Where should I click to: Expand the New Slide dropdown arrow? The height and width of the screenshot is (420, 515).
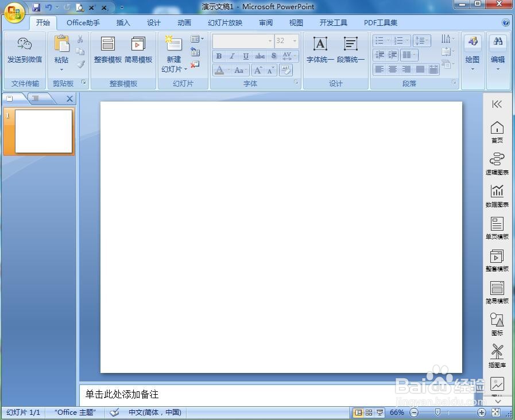pos(185,69)
